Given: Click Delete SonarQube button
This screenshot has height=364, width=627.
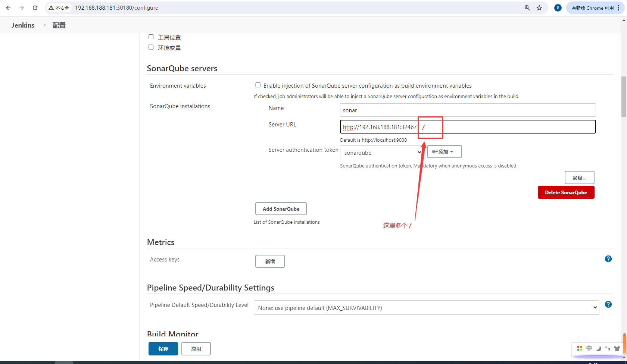Looking at the screenshot, I should [x=566, y=192].
